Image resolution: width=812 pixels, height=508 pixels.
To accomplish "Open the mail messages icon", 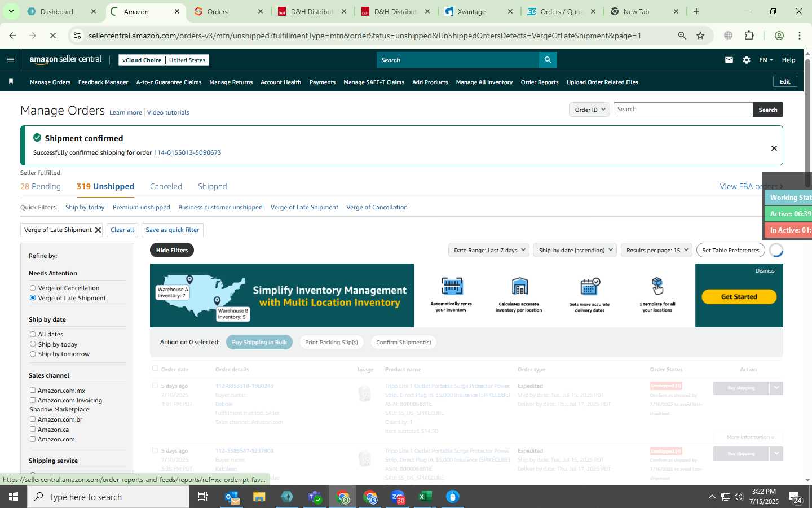I will 729,60.
